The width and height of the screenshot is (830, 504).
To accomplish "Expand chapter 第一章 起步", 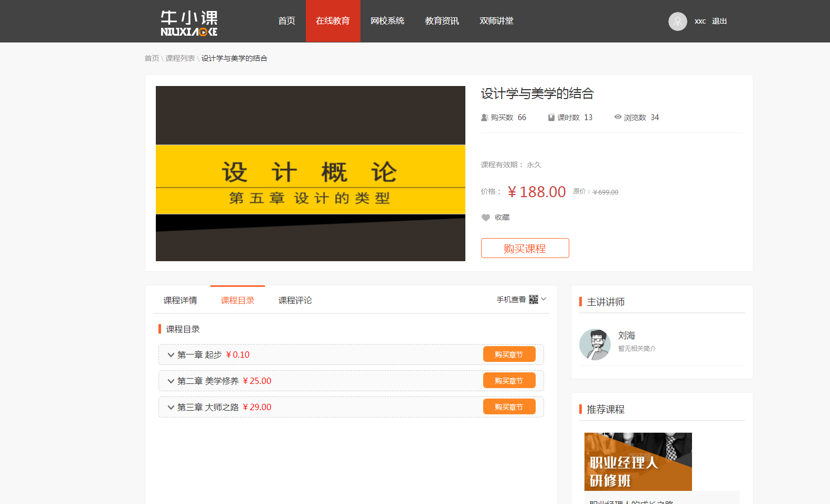I will (171, 355).
